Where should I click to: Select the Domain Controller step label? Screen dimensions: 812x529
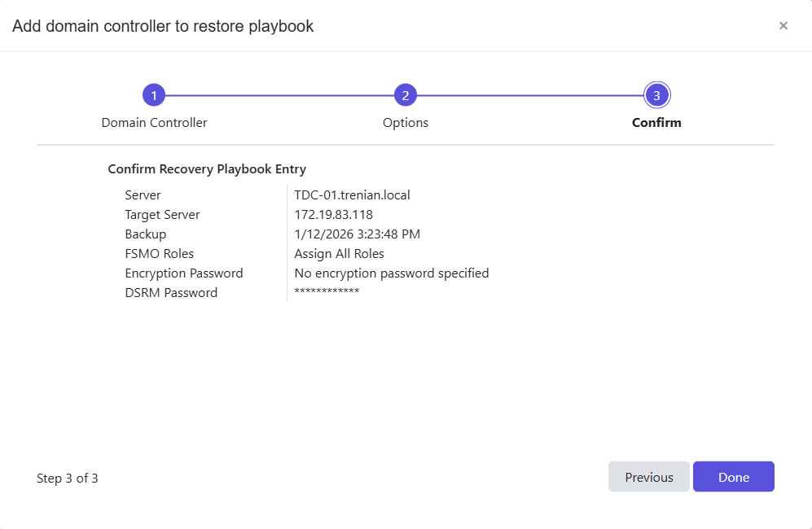click(154, 122)
